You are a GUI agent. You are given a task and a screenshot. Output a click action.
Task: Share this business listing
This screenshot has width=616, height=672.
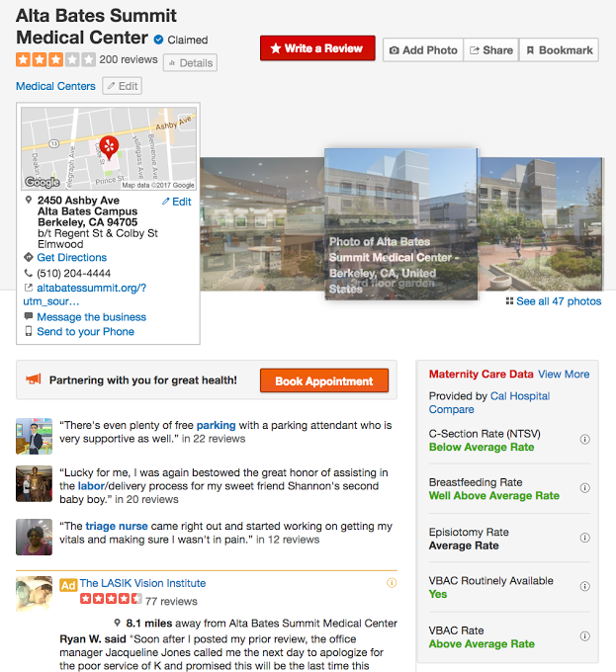coord(491,50)
